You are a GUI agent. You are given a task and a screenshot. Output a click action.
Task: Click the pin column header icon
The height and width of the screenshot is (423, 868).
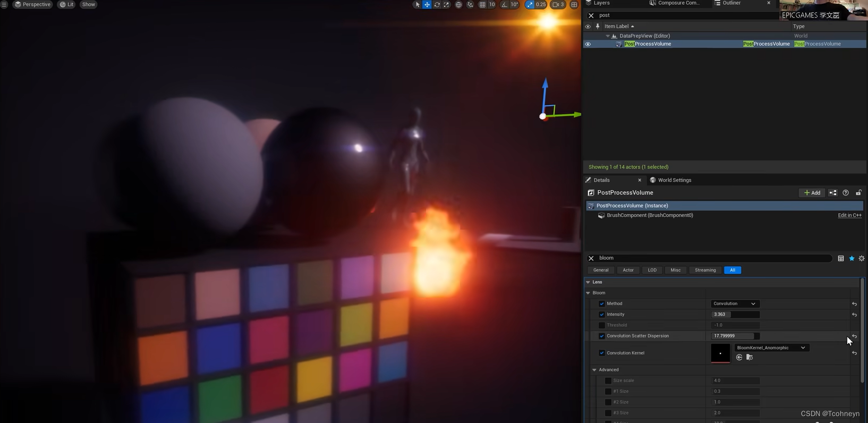pyautogui.click(x=598, y=26)
